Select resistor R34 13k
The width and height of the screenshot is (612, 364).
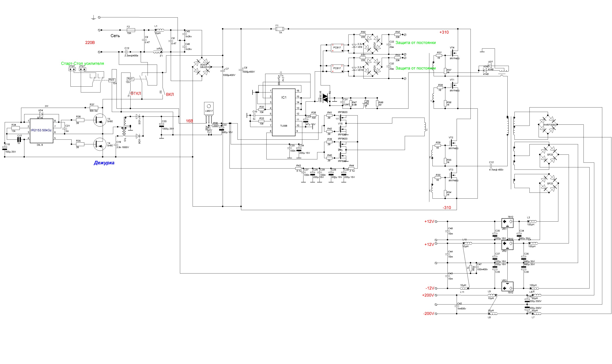tap(15, 128)
